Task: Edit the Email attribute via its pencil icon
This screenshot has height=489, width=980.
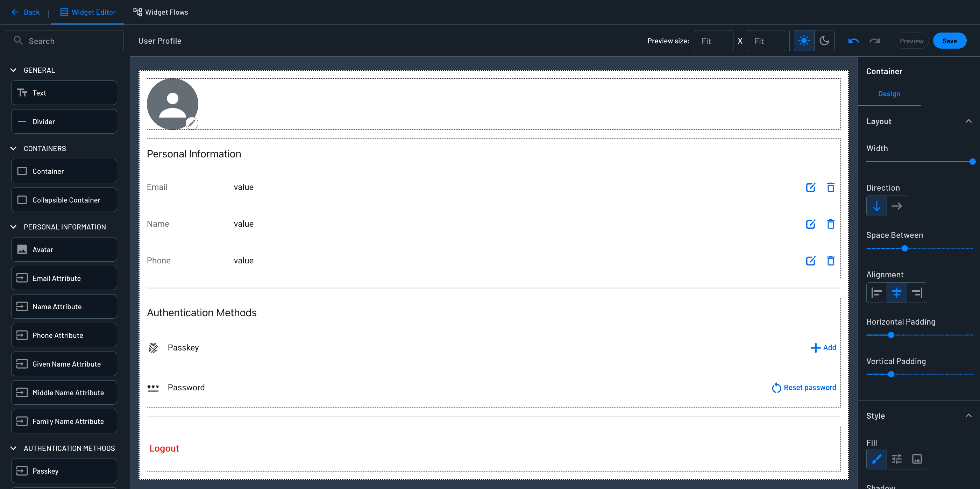Action: [811, 187]
